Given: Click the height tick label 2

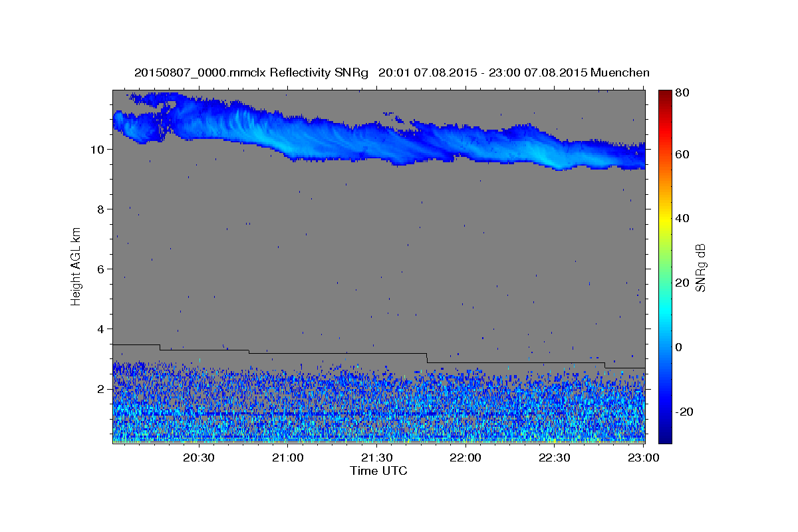Looking at the screenshot, I should click(x=101, y=388).
